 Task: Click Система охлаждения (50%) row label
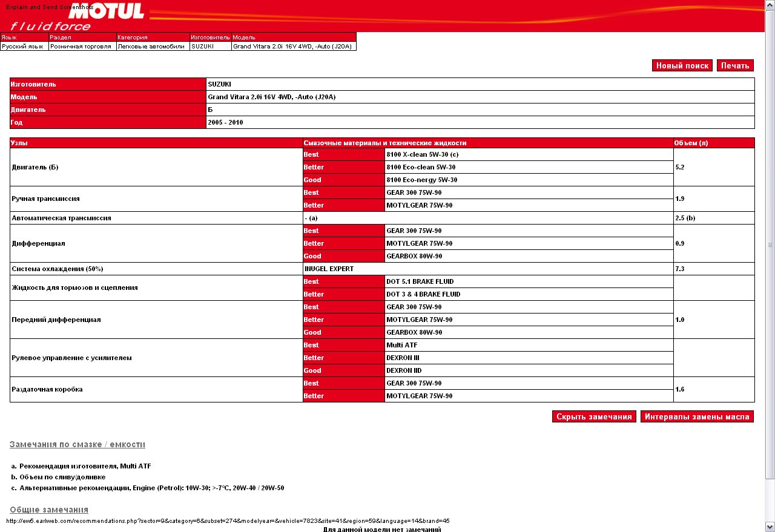58,269
